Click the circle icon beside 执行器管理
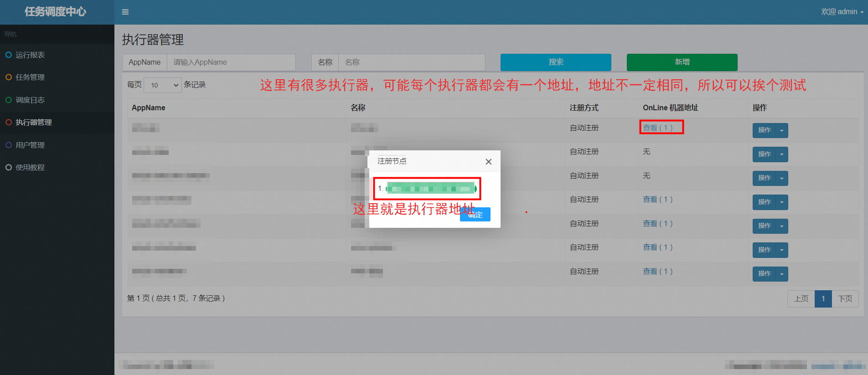The image size is (868, 375). point(9,123)
